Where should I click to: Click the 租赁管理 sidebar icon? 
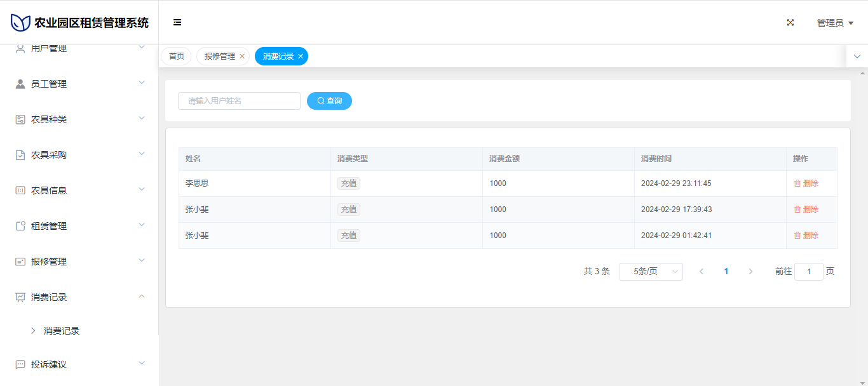(x=20, y=226)
